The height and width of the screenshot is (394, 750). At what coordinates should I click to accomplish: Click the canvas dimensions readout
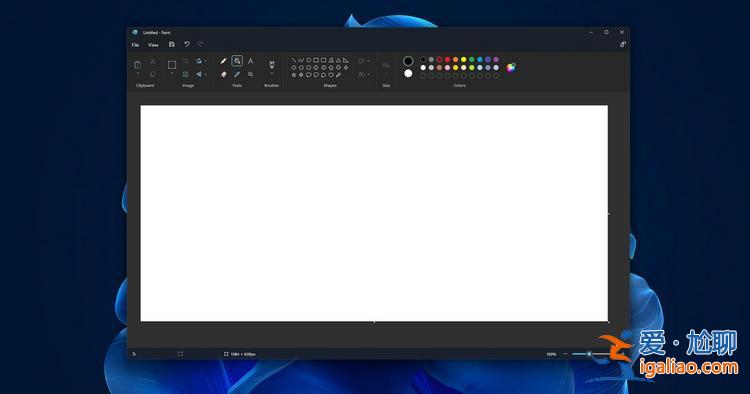240,354
